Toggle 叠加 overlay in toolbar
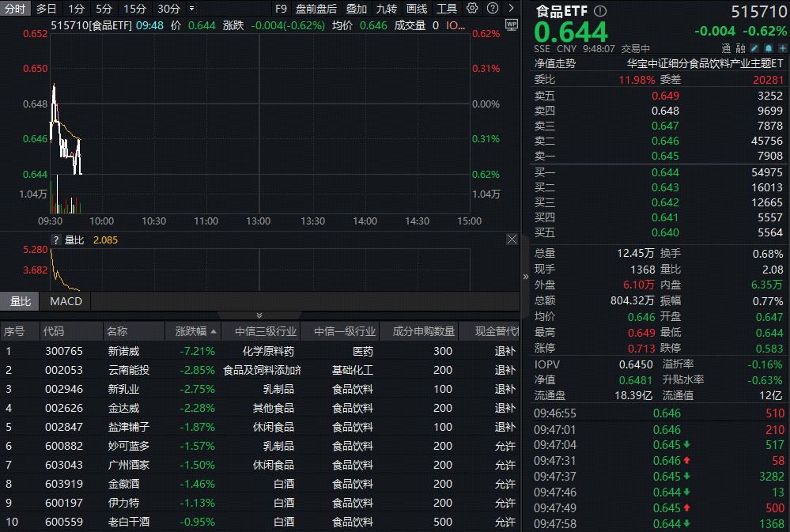 (357, 9)
